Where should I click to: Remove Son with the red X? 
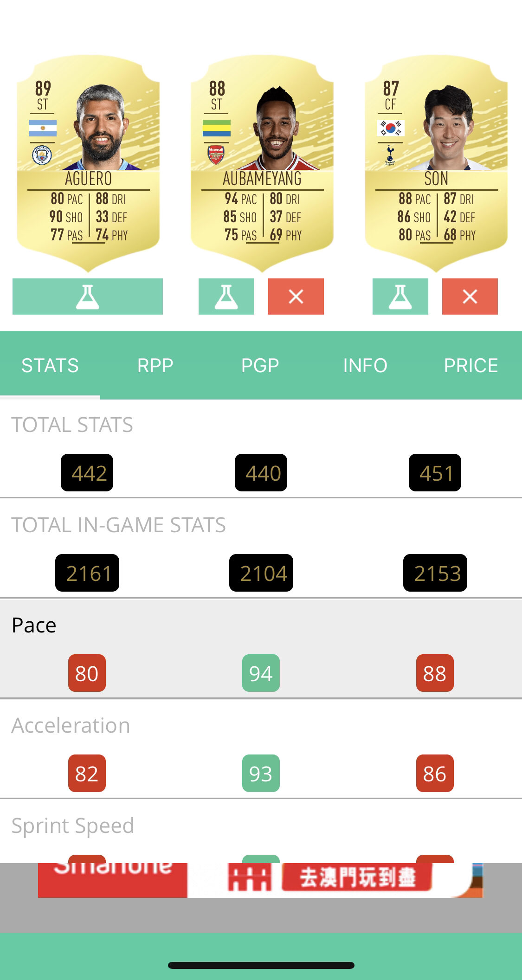(470, 297)
